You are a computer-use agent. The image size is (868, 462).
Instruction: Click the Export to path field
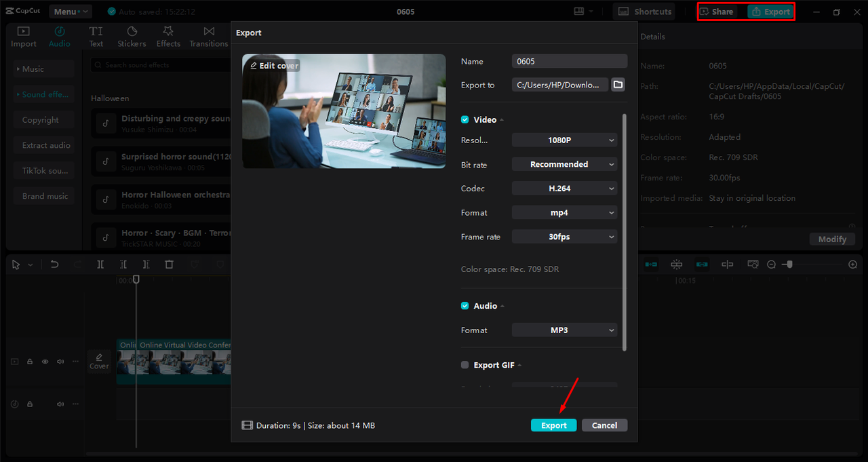(x=560, y=85)
